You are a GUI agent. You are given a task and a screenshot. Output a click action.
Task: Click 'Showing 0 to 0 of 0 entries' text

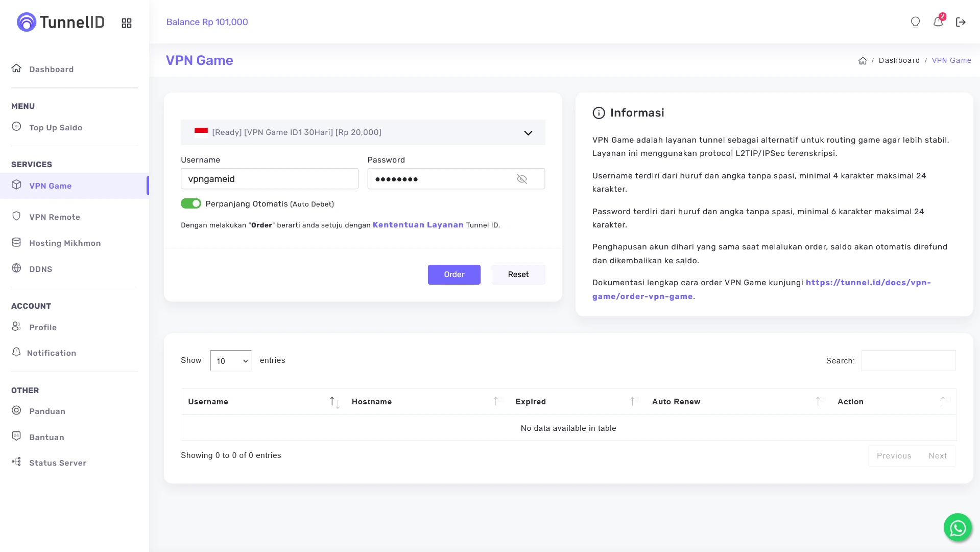pyautogui.click(x=231, y=455)
